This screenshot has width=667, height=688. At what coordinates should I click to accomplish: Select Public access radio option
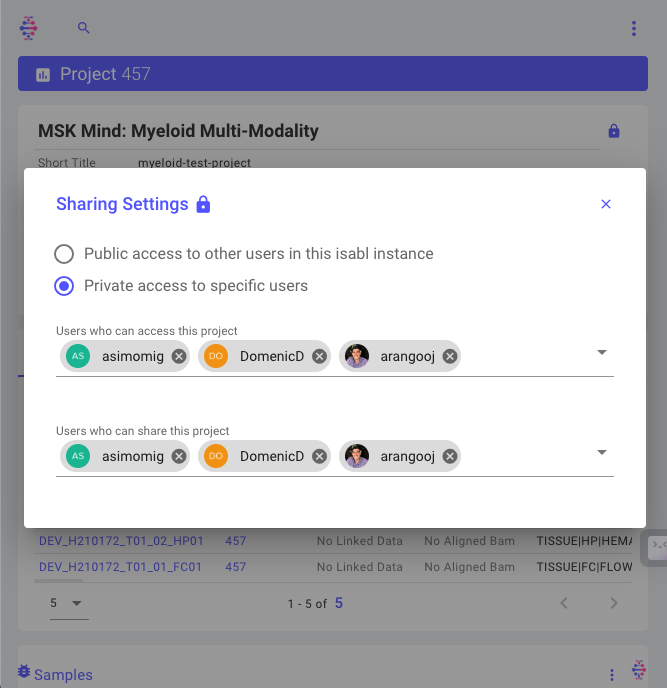point(64,254)
